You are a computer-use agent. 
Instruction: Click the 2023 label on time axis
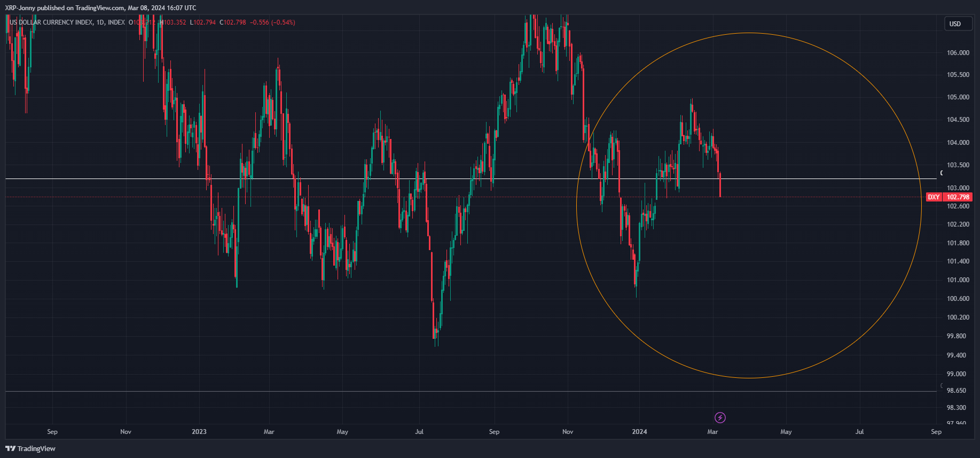[199, 432]
